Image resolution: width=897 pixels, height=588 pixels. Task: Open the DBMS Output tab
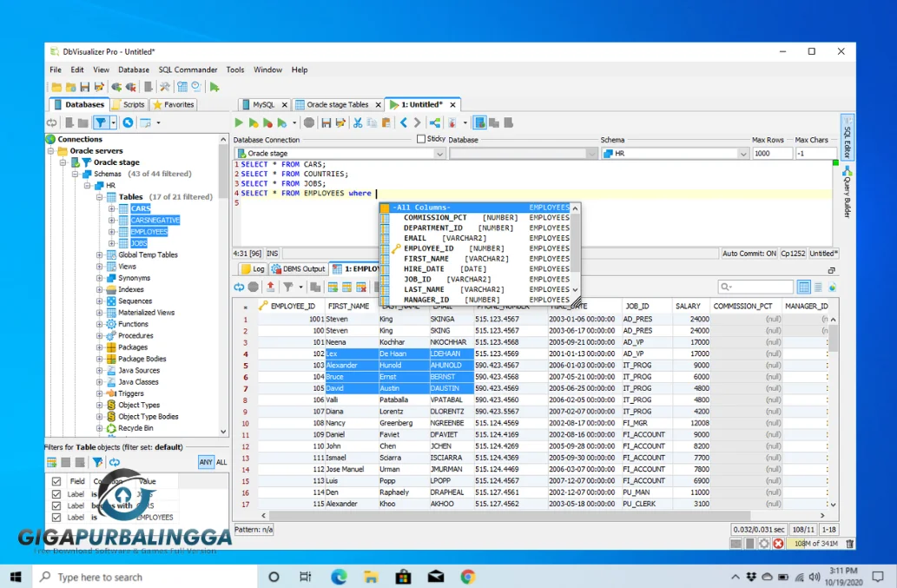coord(298,269)
